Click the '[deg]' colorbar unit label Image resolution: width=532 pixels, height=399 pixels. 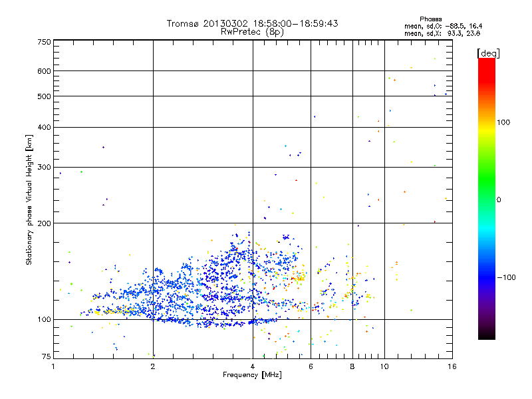click(488, 53)
